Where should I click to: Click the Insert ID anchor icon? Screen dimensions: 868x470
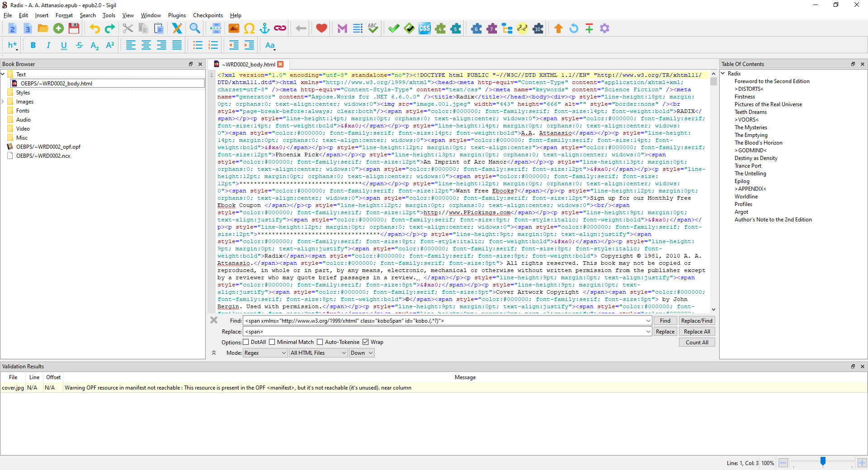(264, 28)
